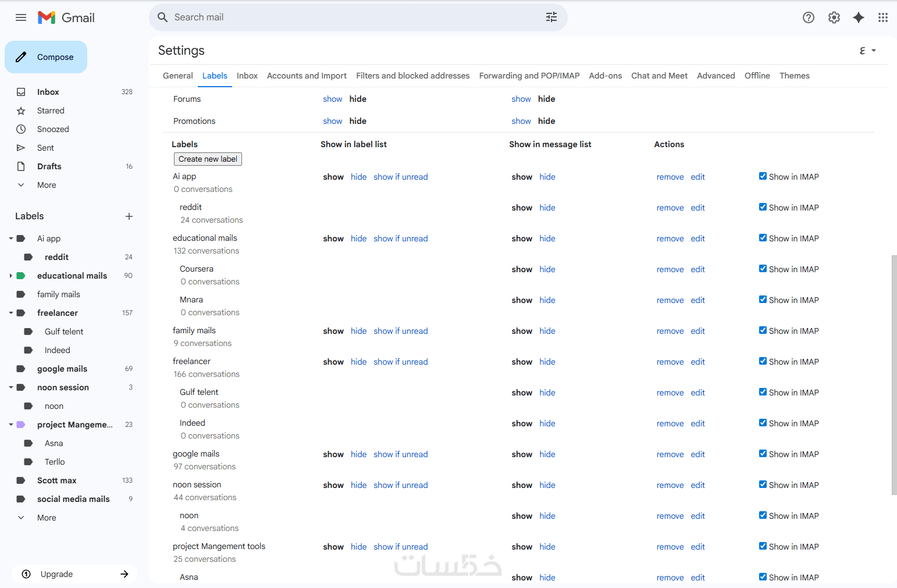
Task: Uncheck Show in IMAP for Ai app
Action: coord(763,176)
